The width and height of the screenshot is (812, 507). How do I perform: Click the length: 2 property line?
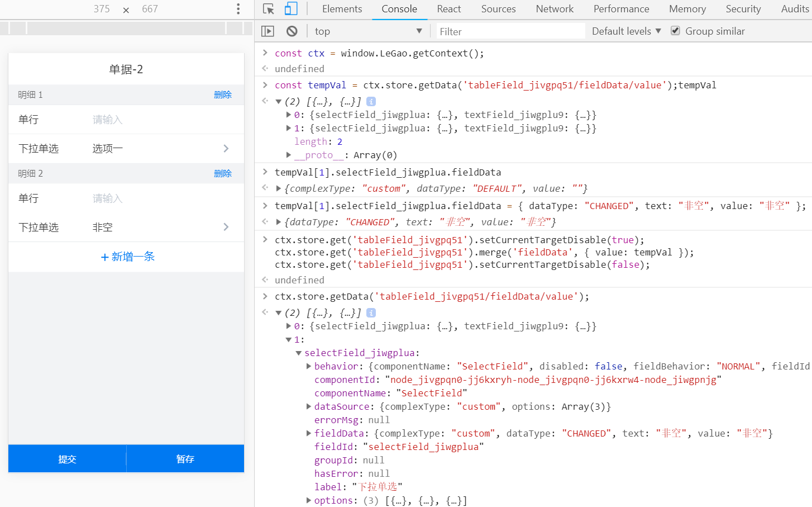pos(318,141)
